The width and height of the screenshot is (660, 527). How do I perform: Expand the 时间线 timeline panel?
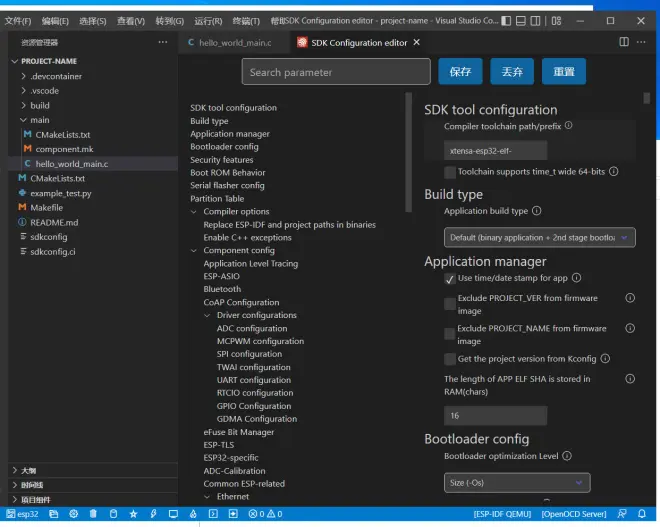(32, 485)
